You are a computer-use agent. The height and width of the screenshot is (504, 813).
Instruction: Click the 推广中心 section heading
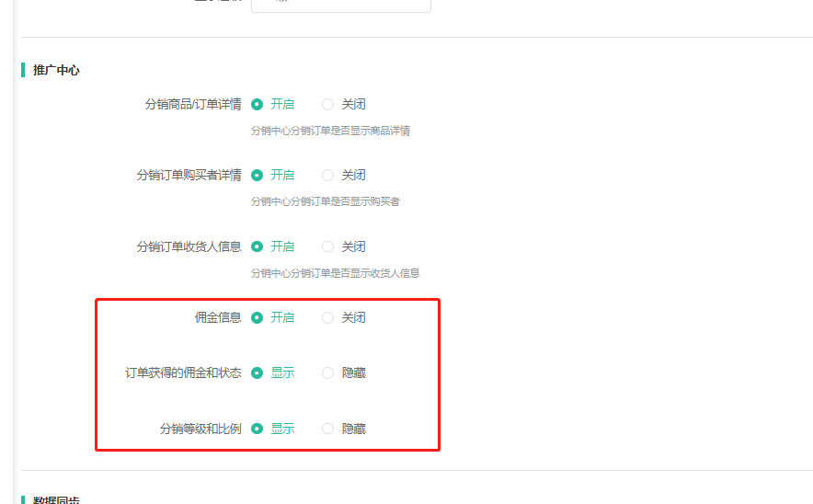56,70
